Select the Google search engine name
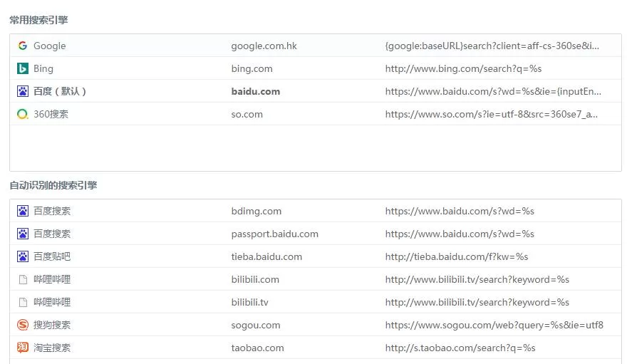 50,46
